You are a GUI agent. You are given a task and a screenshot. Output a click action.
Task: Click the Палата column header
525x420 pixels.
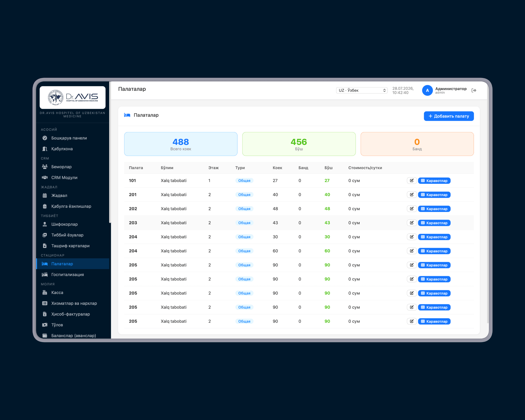click(x=136, y=168)
